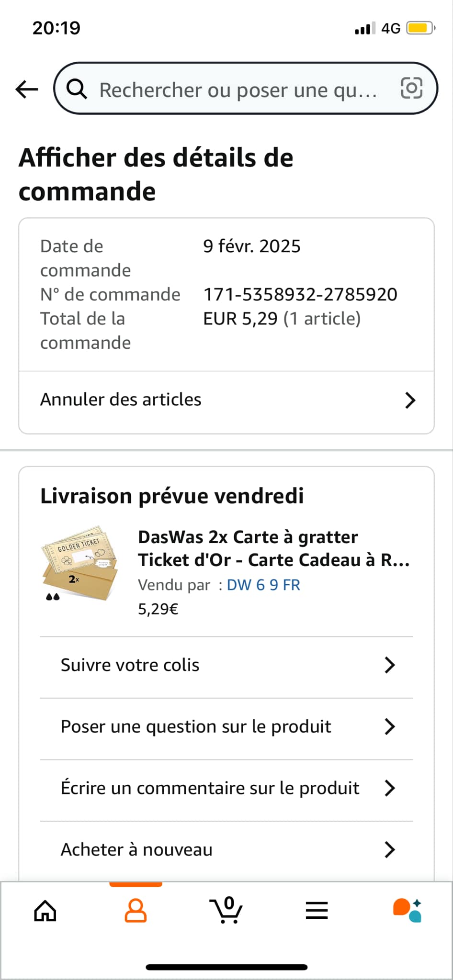Open seller link DW 6 9 FR
The image size is (453, 980).
coord(263,585)
